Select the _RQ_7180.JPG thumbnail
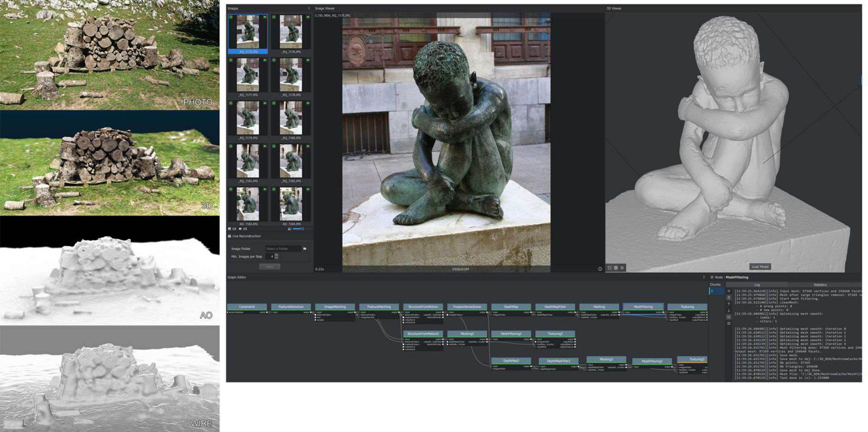This screenshot has height=432, width=868. click(x=291, y=120)
